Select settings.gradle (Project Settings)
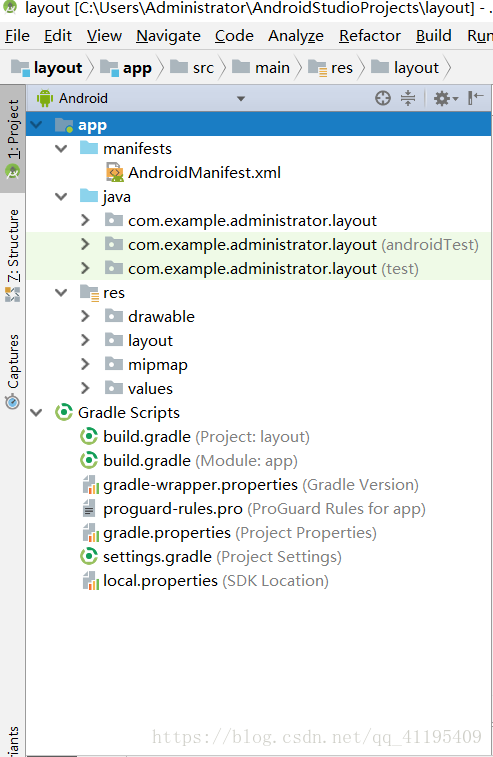This screenshot has width=493, height=757. tap(222, 557)
